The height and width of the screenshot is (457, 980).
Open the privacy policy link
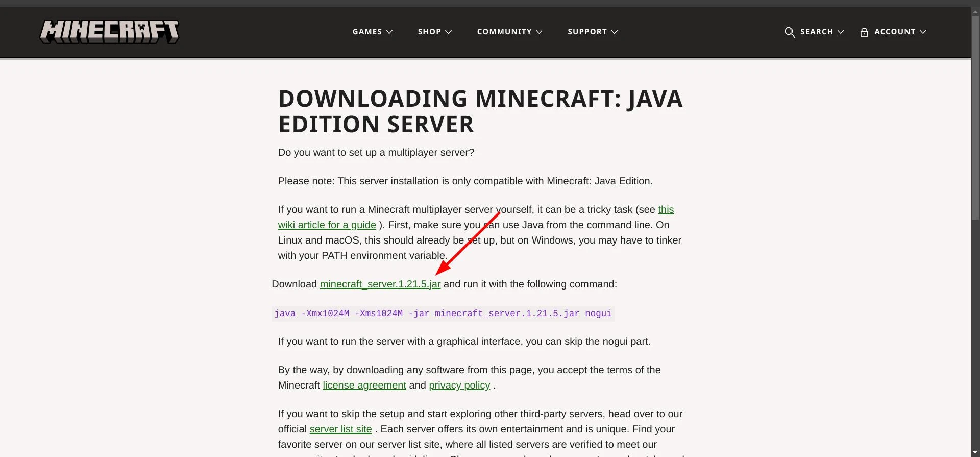[x=459, y=386]
